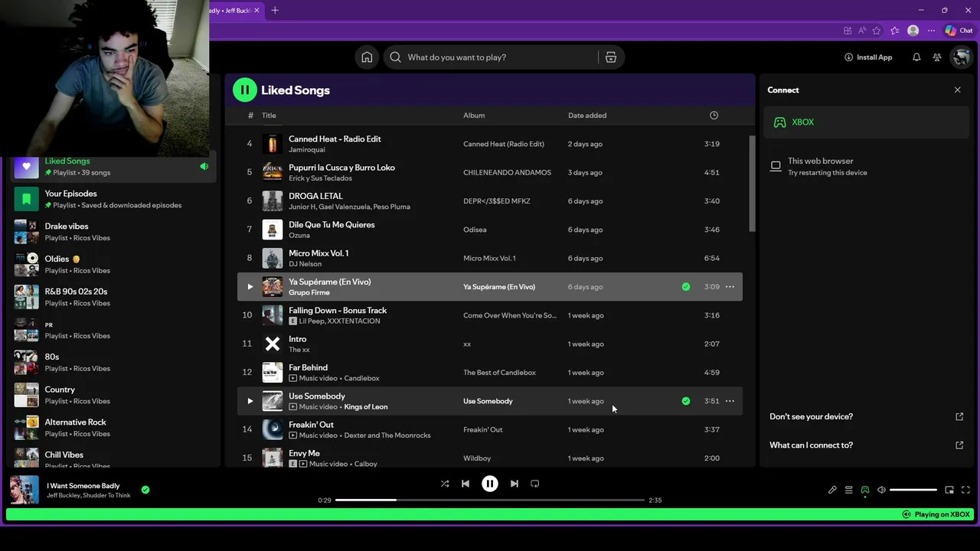
Task: Sort by Date added column header
Action: point(587,116)
